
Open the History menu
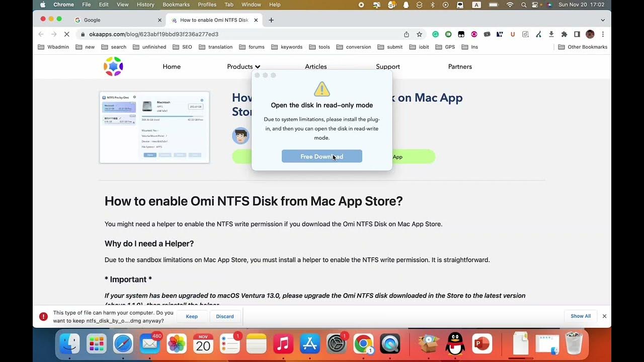click(x=145, y=5)
